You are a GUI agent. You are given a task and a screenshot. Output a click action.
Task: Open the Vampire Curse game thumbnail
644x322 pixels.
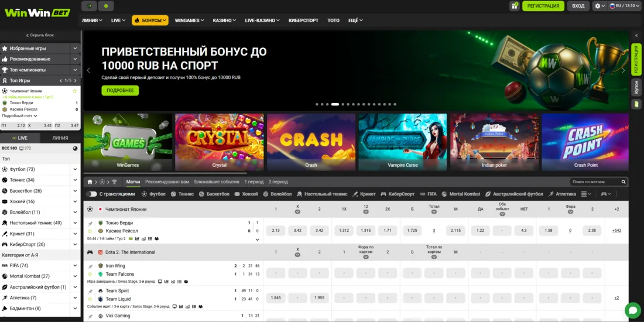coord(403,142)
